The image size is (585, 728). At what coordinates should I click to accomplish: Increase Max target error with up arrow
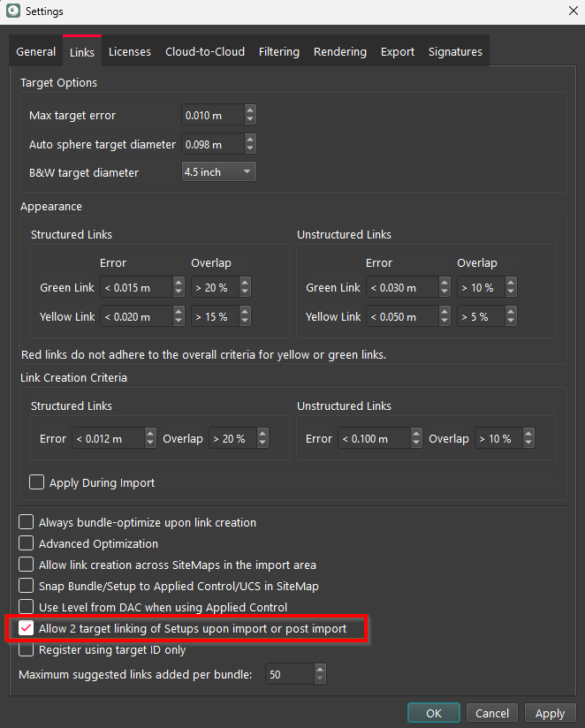tap(250, 110)
